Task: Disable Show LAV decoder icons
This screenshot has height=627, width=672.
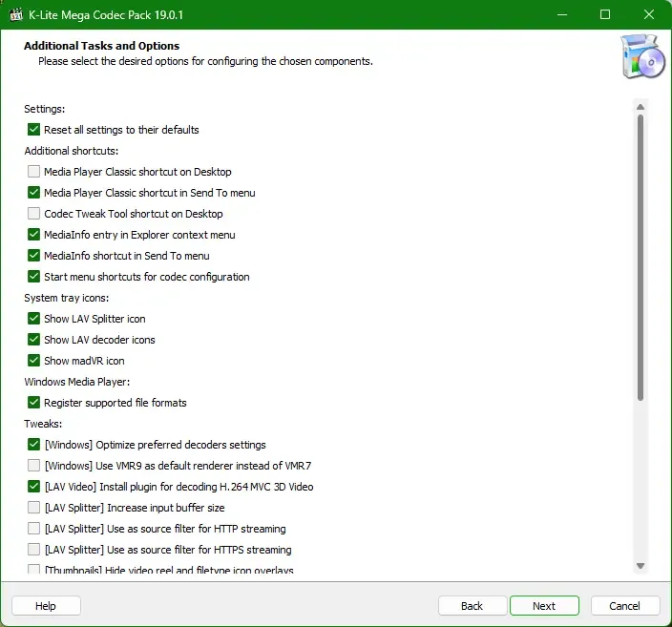Action: coord(33,340)
